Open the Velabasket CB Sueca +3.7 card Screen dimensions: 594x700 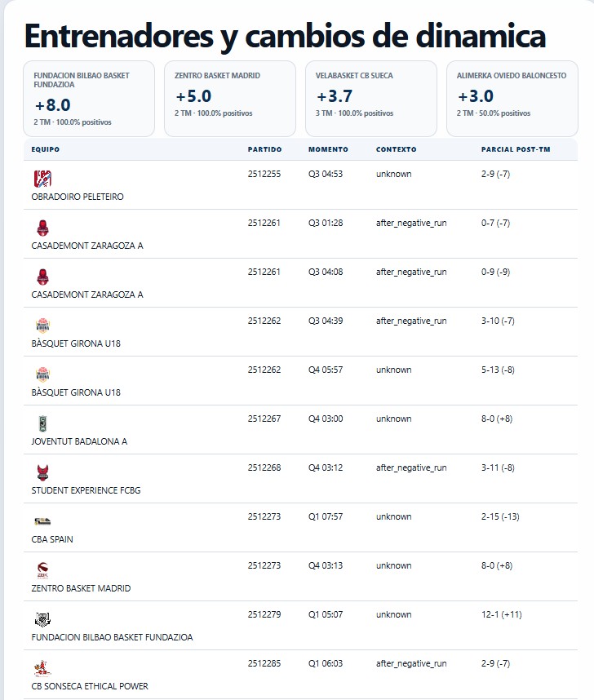click(x=371, y=99)
